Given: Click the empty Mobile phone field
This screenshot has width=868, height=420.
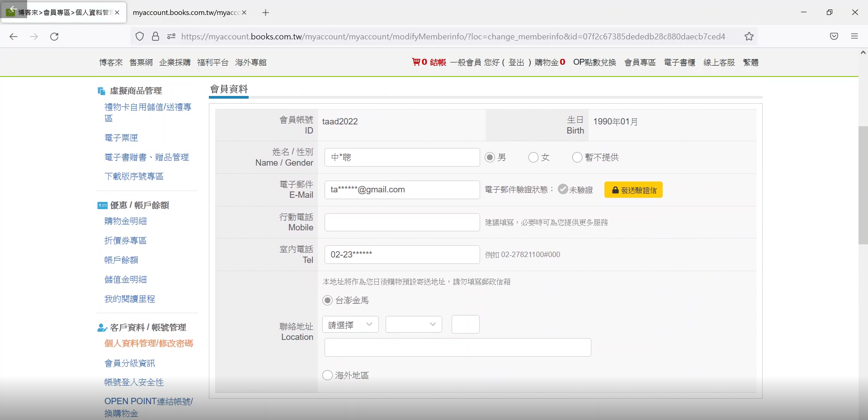Looking at the screenshot, I should (402, 222).
